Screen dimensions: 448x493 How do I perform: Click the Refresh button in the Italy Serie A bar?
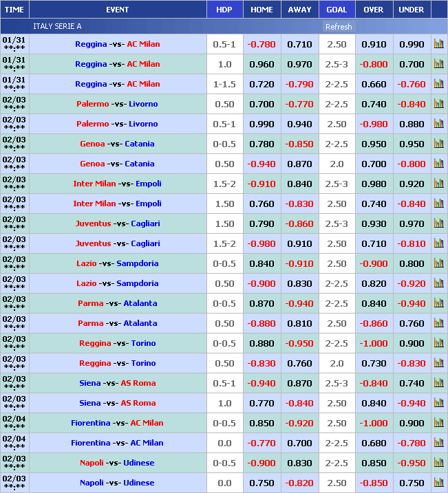(x=338, y=27)
